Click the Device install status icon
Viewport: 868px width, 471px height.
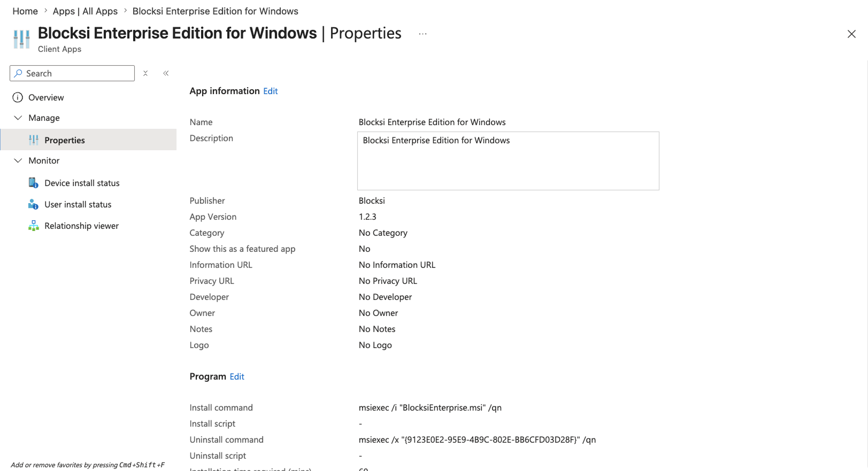pos(33,183)
